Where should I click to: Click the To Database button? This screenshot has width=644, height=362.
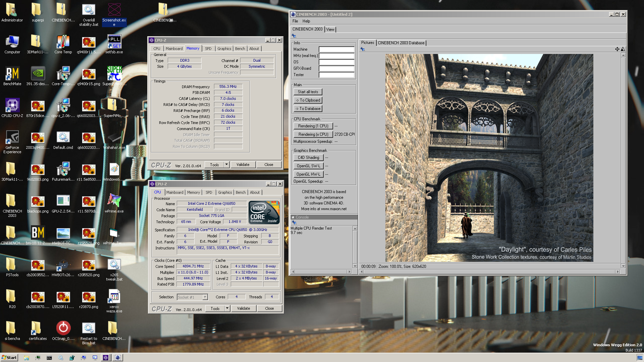point(308,109)
